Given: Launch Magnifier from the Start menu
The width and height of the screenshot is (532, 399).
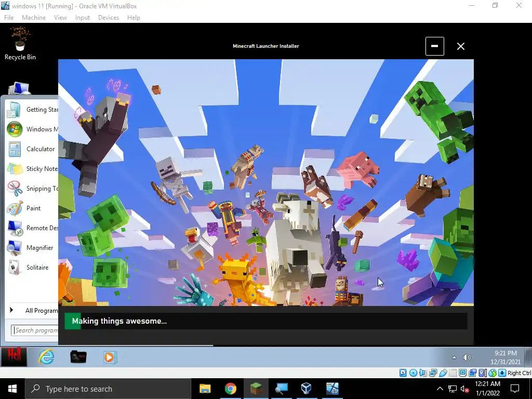Looking at the screenshot, I should coord(32,248).
